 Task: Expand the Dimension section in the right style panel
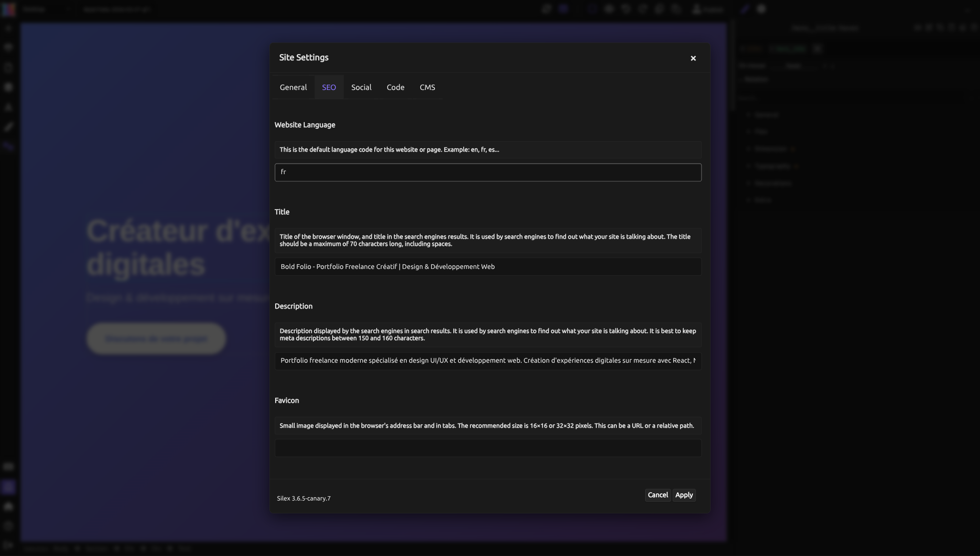(x=772, y=148)
